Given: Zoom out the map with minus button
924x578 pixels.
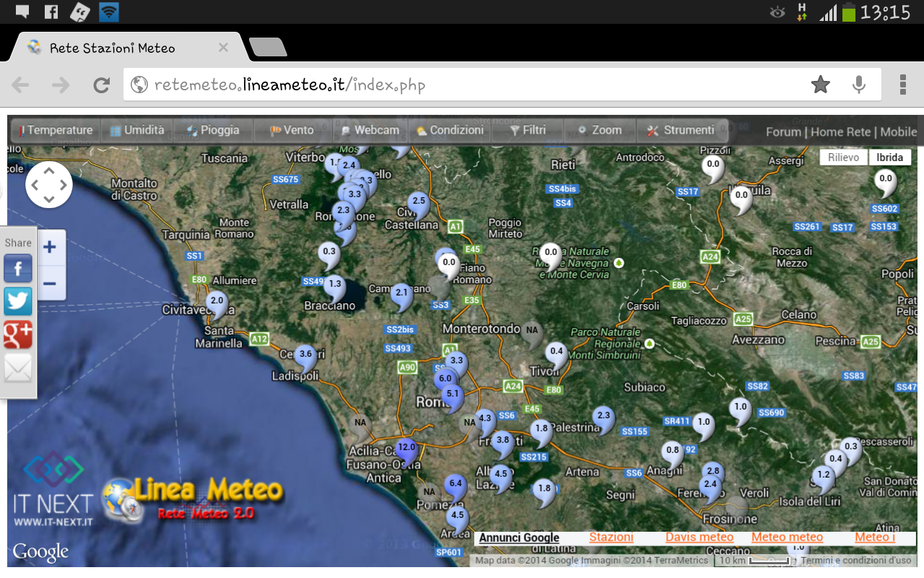Looking at the screenshot, I should click(50, 283).
